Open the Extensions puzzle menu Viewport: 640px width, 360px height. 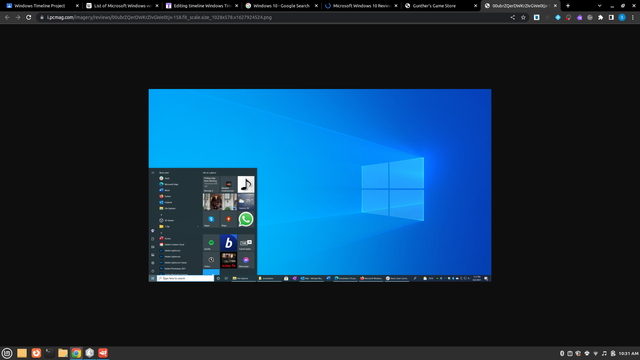click(x=600, y=18)
